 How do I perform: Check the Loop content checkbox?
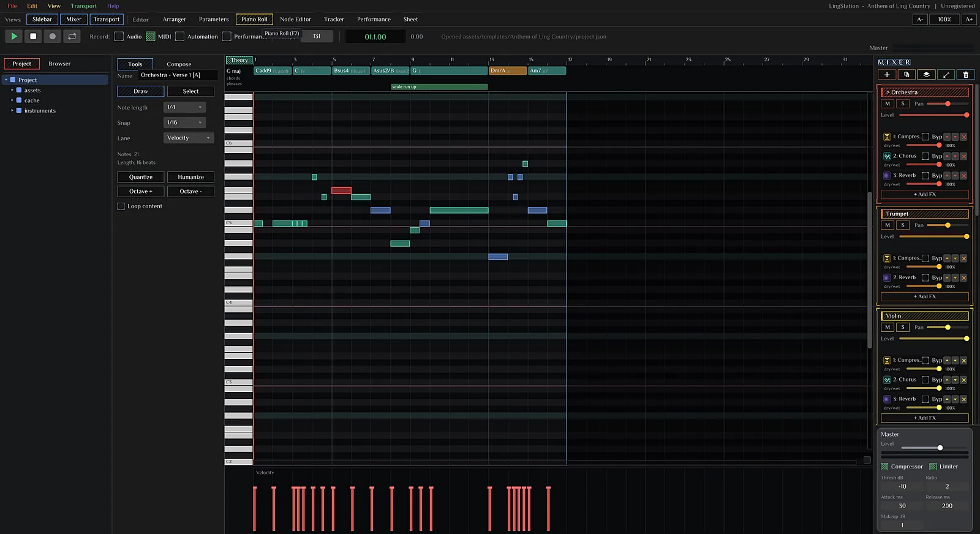[121, 206]
